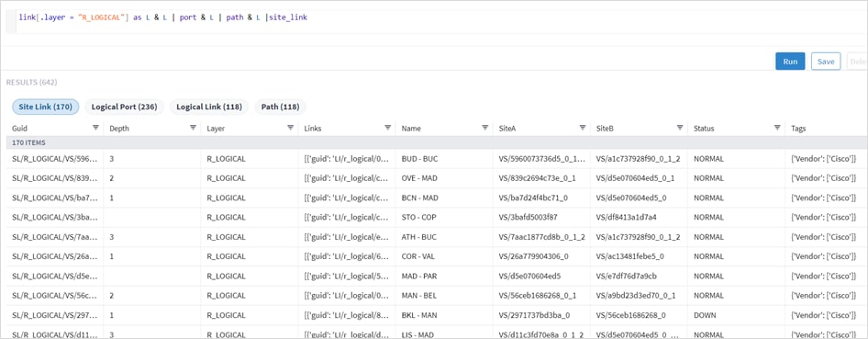Click SiteA value VS/839c2694c73e_0_1
Screen dimensions: 868x339
click(x=538, y=178)
